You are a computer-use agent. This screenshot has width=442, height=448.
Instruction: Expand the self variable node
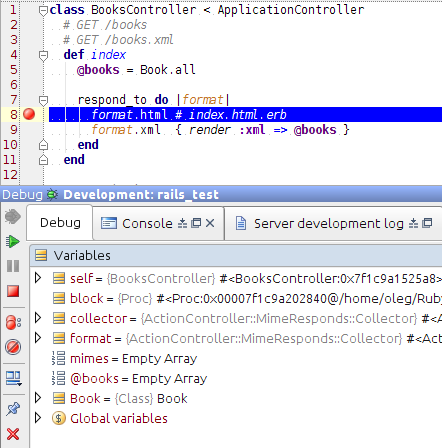tap(38, 278)
